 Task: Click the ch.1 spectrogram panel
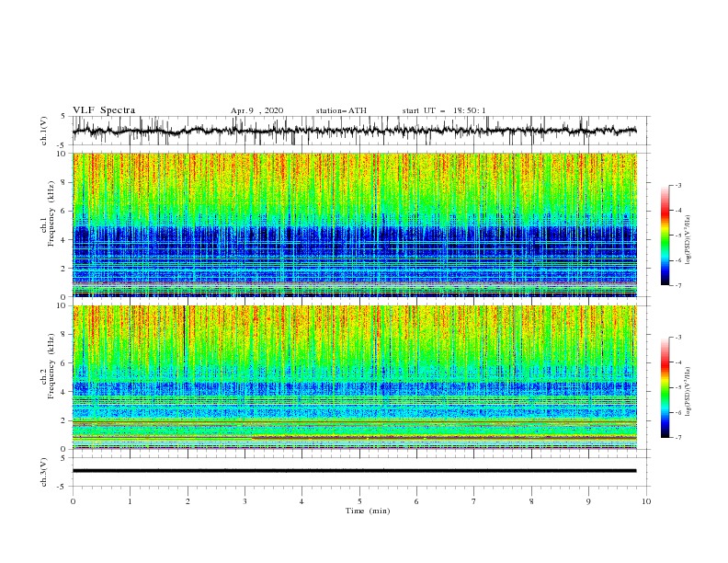tap(355, 224)
